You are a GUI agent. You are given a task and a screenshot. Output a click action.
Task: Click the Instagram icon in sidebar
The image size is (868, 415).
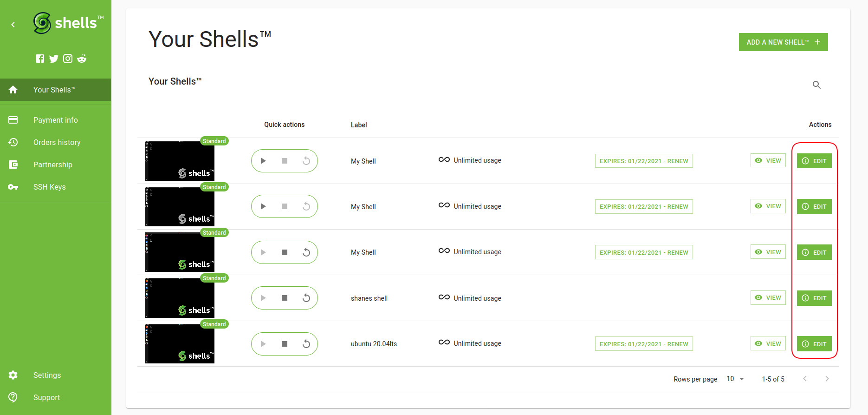[x=68, y=59]
